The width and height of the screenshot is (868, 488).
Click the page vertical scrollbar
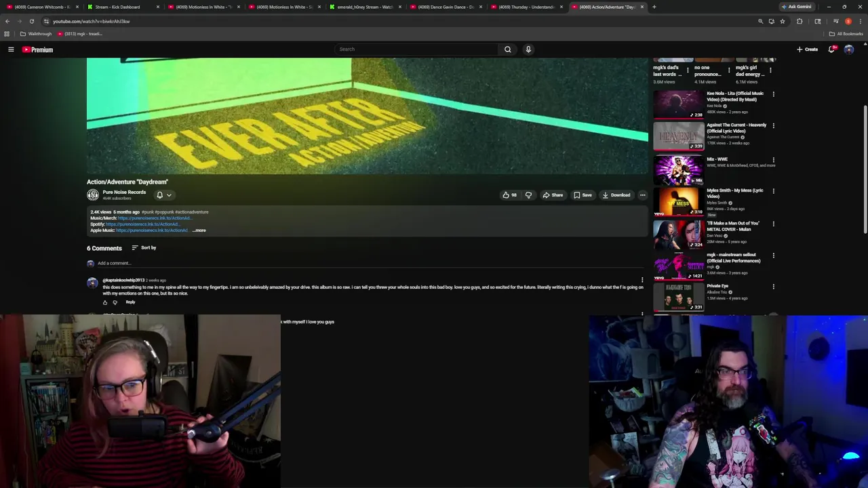865,171
